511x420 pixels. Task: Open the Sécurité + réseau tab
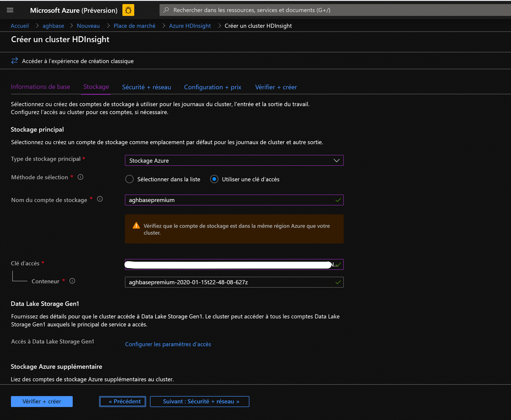[147, 87]
